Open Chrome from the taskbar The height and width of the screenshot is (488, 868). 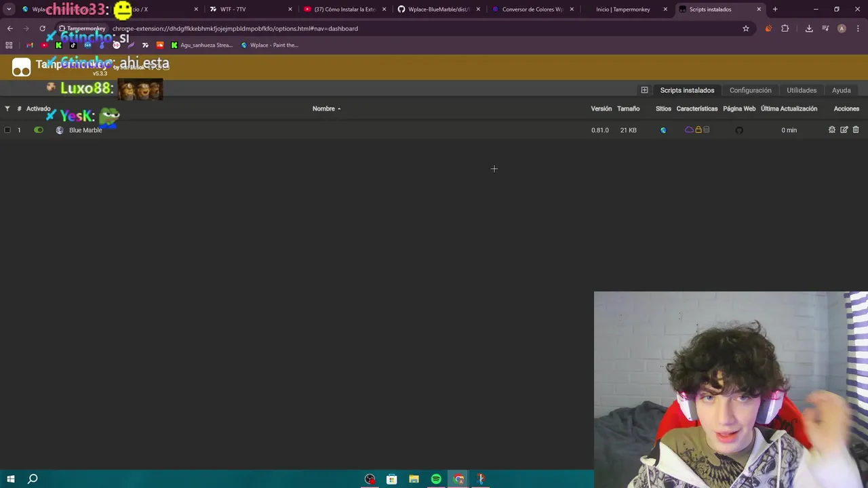(x=459, y=479)
